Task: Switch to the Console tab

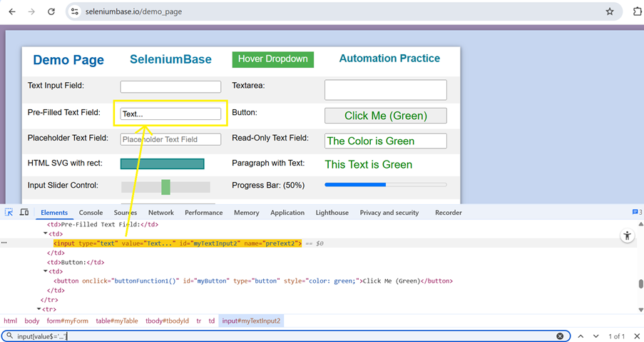Action: pyautogui.click(x=91, y=213)
